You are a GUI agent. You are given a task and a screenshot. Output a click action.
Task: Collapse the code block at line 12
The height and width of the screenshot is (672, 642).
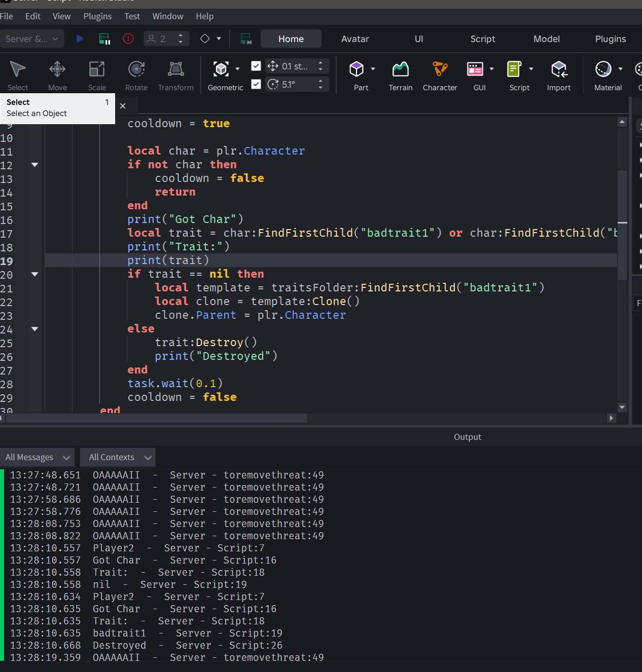click(x=34, y=165)
